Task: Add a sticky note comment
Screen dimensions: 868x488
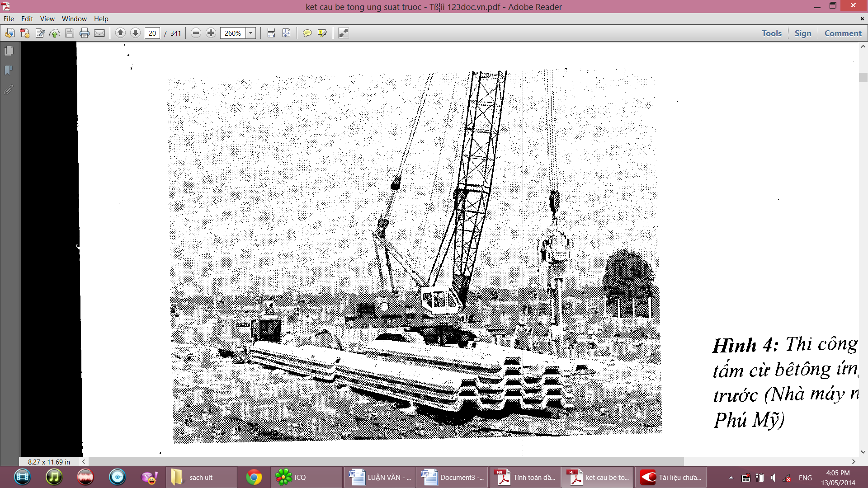Action: click(307, 33)
